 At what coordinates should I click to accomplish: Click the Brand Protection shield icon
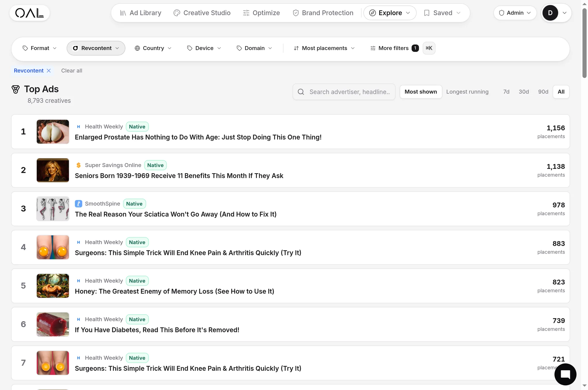pos(296,13)
